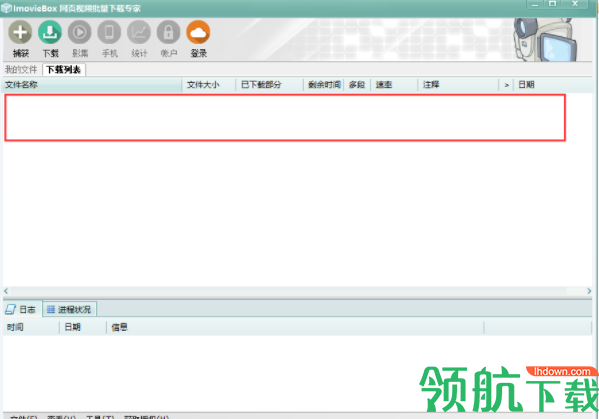Click the left arrow of horizontal scrollbar
599x419 pixels.
(x=6, y=291)
